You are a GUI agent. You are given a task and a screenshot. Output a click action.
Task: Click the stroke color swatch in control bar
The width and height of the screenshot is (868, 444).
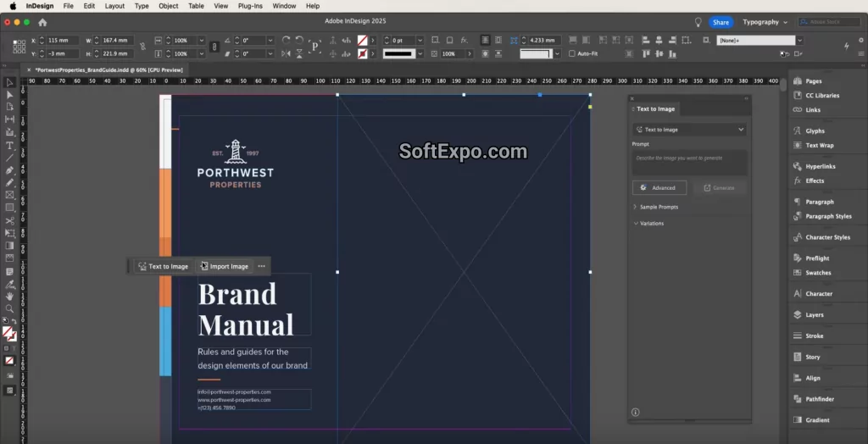[362, 53]
